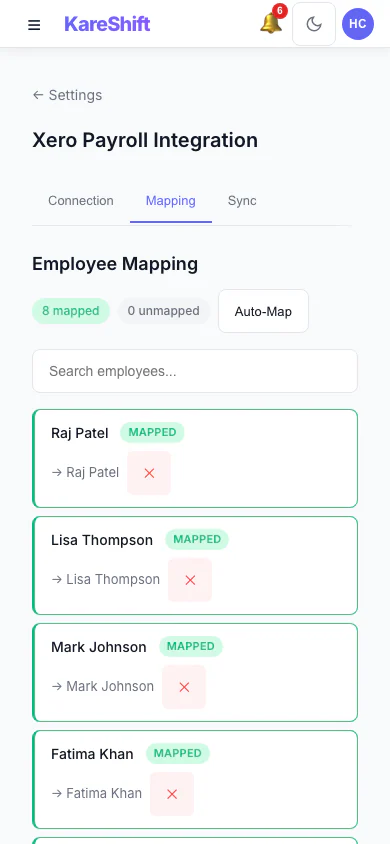Screen dimensions: 390x844
Task: Click the 0 unmapped badge
Action: (164, 311)
